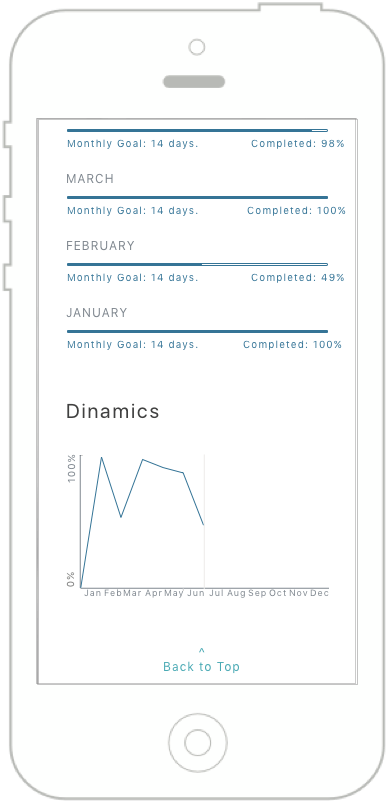The image size is (386, 802).
Task: Click Monthly Goal text under MARCH
Action: [x=132, y=211]
